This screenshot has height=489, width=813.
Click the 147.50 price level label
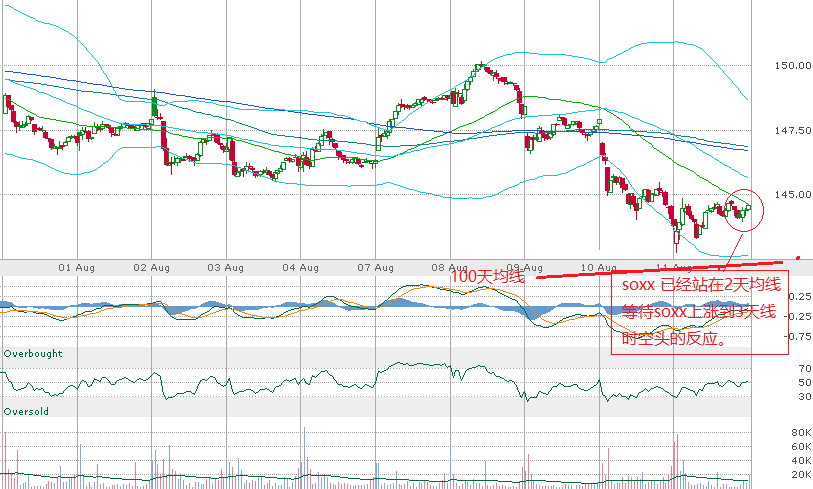pyautogui.click(x=790, y=130)
